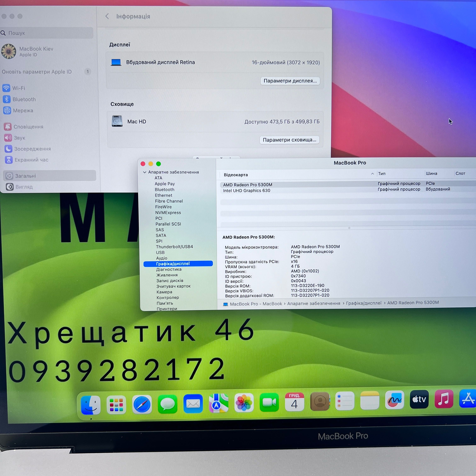This screenshot has width=476, height=476.
Task: Select Wi-Fi in Settings sidebar
Action: (14, 88)
